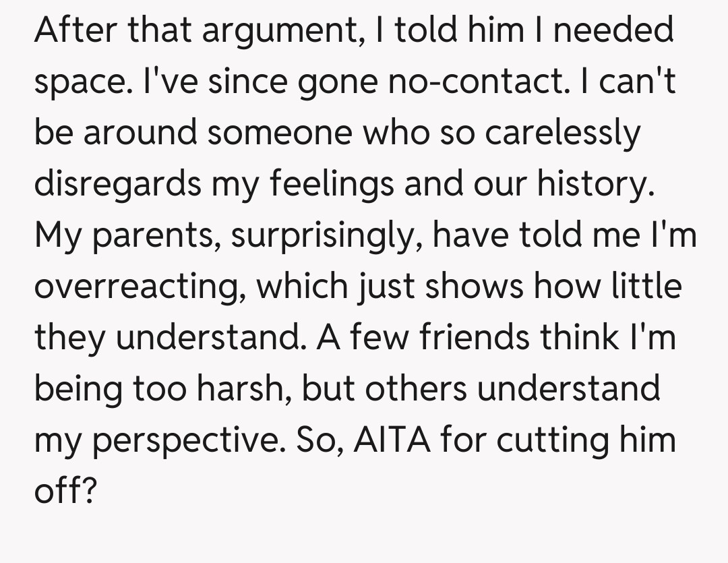The image size is (728, 563).
Task: Click the final word "off?"
Action: coord(65,492)
